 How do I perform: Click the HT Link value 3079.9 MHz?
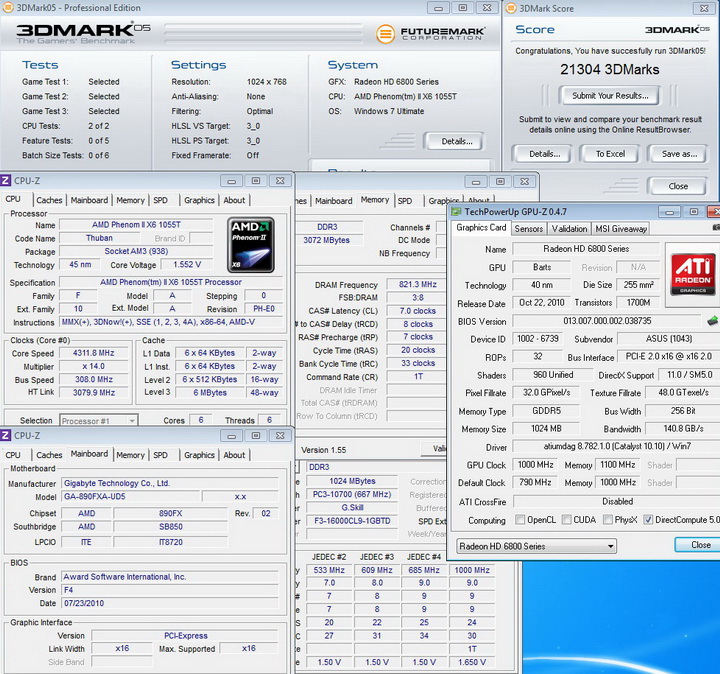(94, 393)
